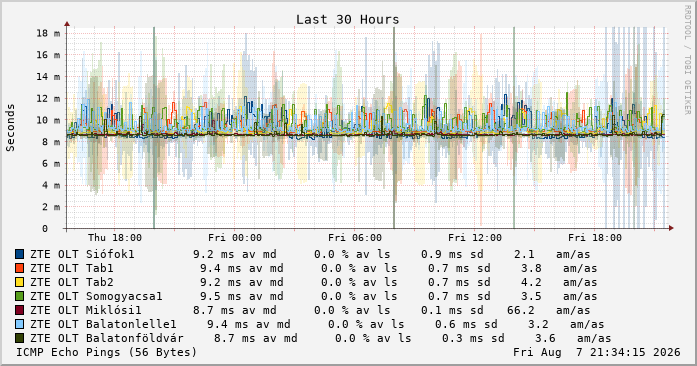This screenshot has height=366, width=697.
Task: Click the '16 m' y-axis value
Action: 48,55
